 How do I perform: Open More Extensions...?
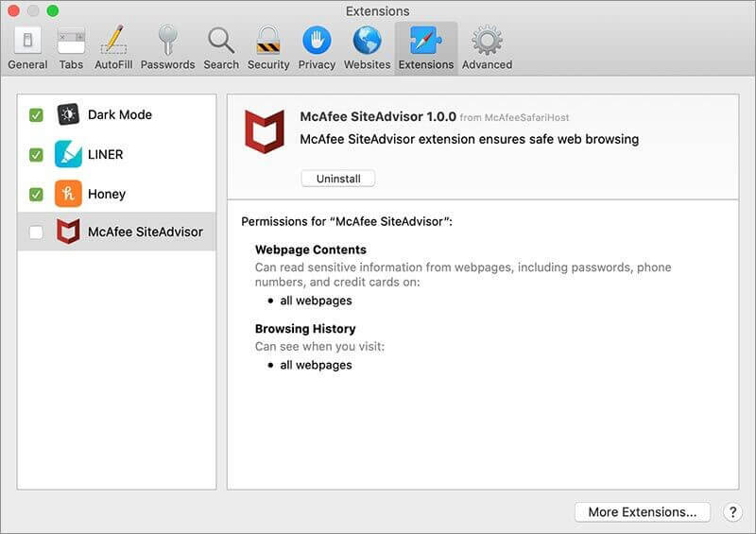point(643,512)
